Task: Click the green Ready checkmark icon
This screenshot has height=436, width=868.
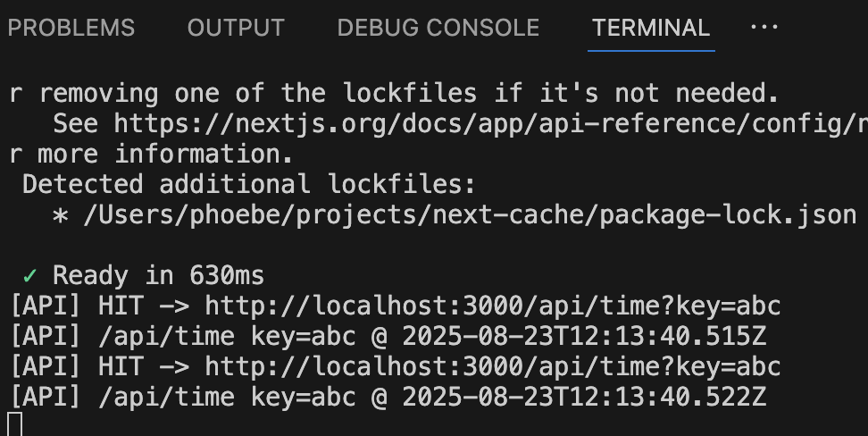Action: click(29, 275)
